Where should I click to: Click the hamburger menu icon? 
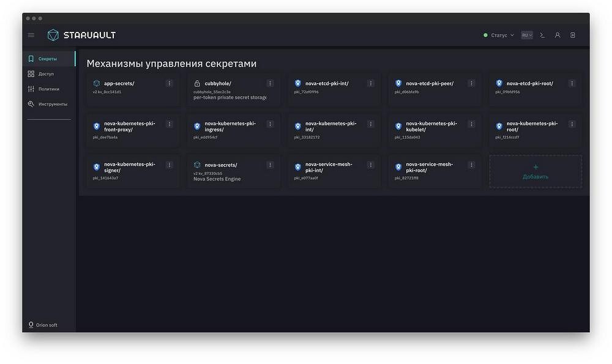[x=31, y=35]
